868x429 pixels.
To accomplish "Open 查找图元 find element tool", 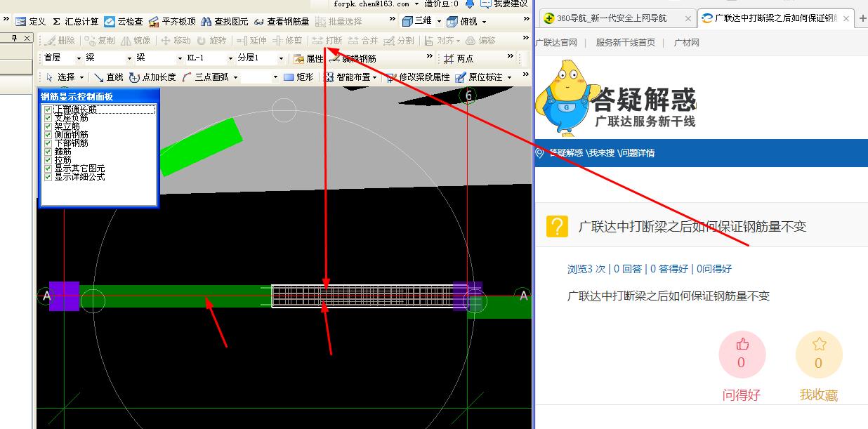I will [225, 22].
